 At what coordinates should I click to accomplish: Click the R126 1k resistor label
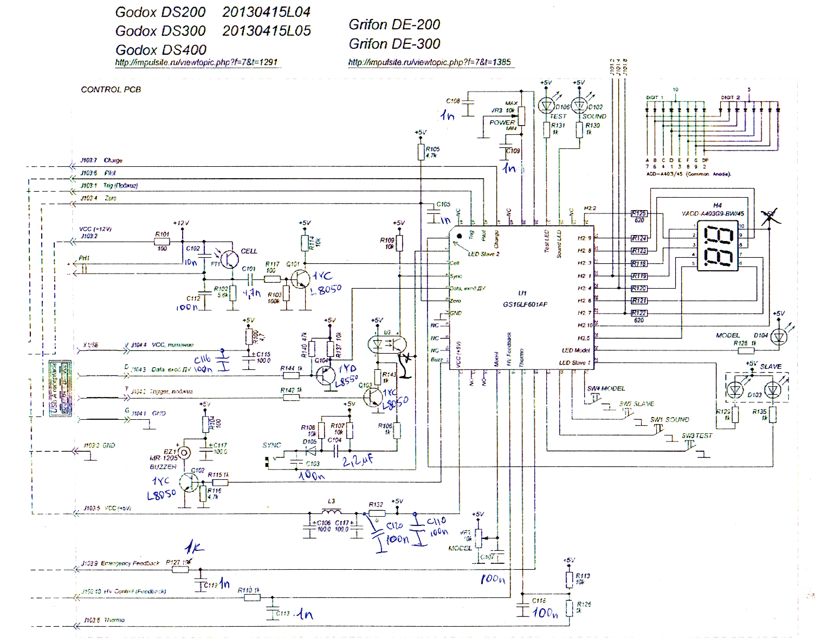pos(584,607)
